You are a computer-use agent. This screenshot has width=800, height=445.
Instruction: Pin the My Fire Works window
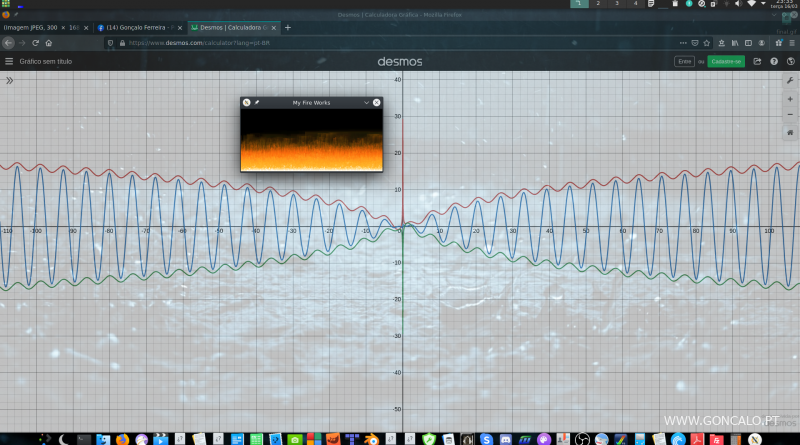[257, 102]
